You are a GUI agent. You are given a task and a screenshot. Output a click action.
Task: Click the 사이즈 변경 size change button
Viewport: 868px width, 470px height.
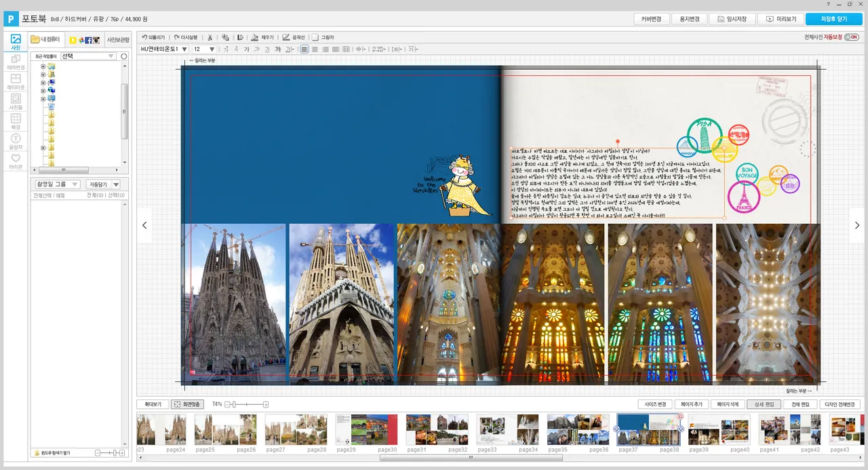(x=656, y=404)
